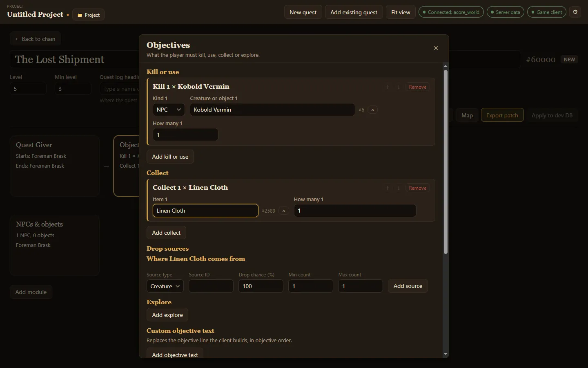Click Ends: Foreman Brask text

40,166
